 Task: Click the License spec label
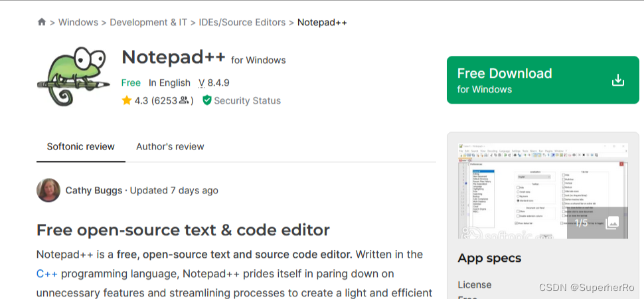475,284
